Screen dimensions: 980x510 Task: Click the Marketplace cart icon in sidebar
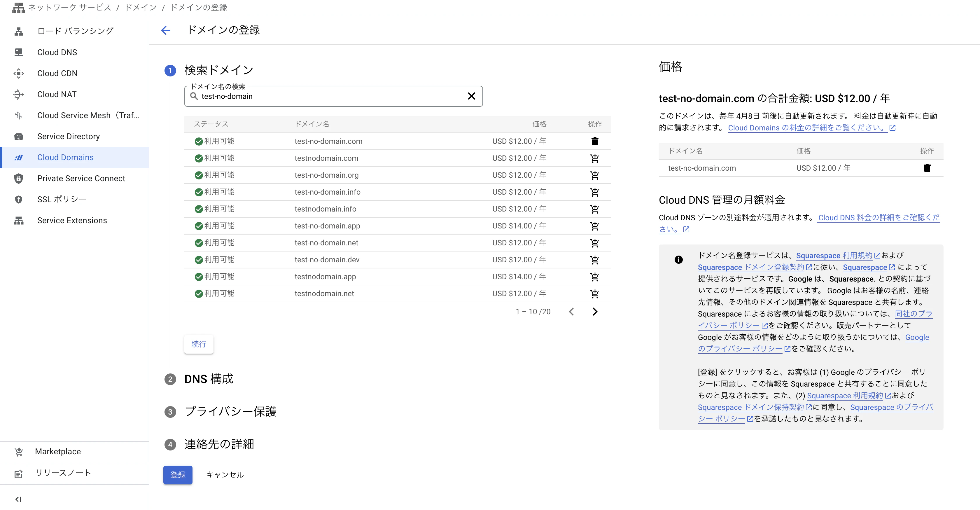(x=19, y=452)
